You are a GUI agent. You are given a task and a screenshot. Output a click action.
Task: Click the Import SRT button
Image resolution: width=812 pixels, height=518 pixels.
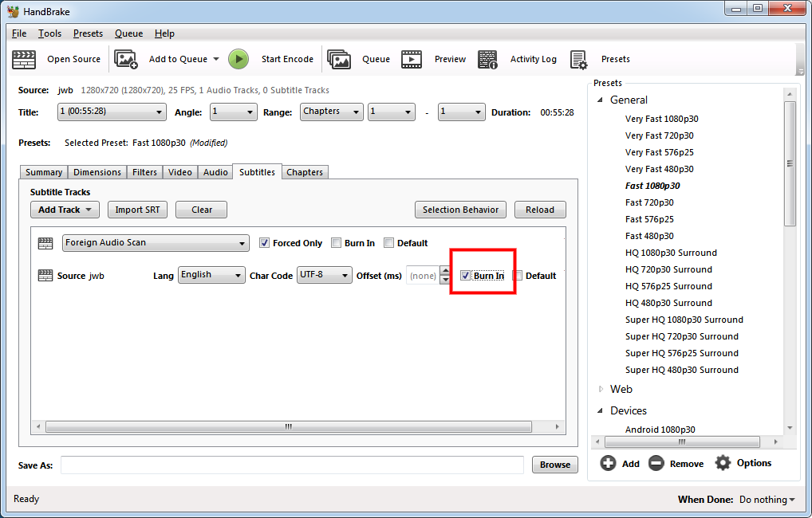click(x=138, y=210)
